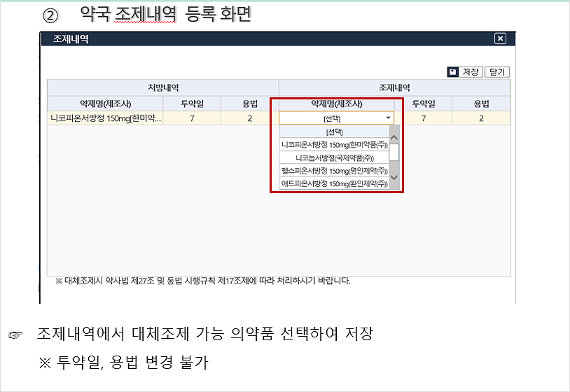Close the 조제내역 dialog with X
Viewport: 570px width, 392px height.
(500, 38)
